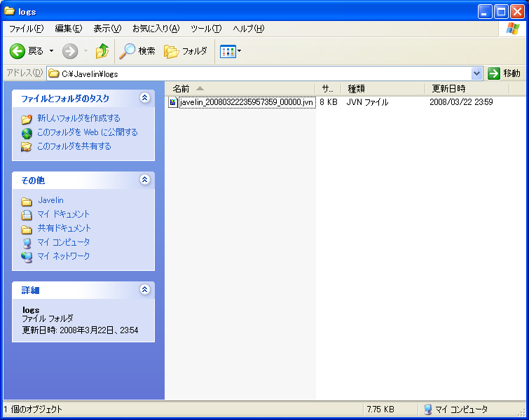The image size is (529, 420).
Task: Click the logs folder icon in title bar
Action: pos(9,11)
